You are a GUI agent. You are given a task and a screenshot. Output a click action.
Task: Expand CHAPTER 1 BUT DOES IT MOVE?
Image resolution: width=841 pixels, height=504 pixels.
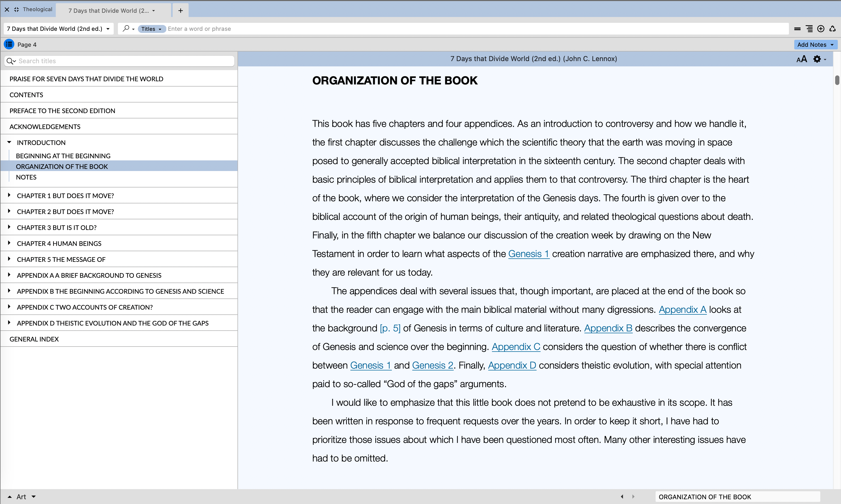[x=9, y=195]
